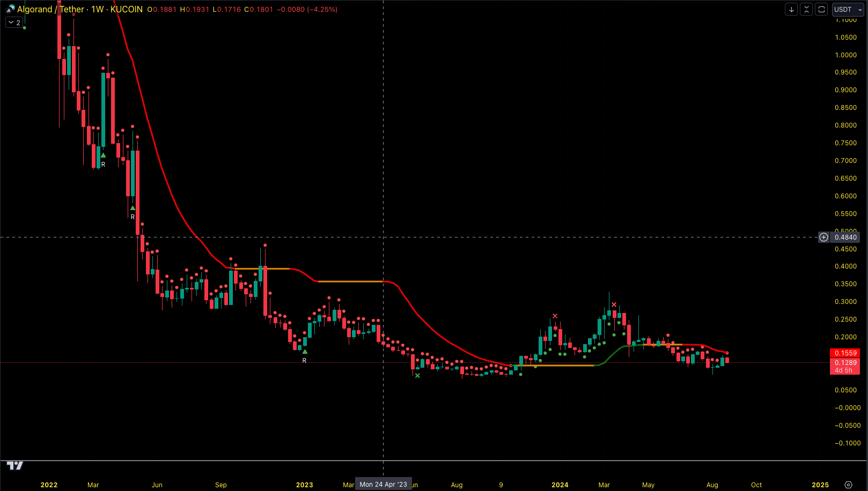868x491 pixels.
Task: Click the low value L0.1716
Action: coord(226,9)
